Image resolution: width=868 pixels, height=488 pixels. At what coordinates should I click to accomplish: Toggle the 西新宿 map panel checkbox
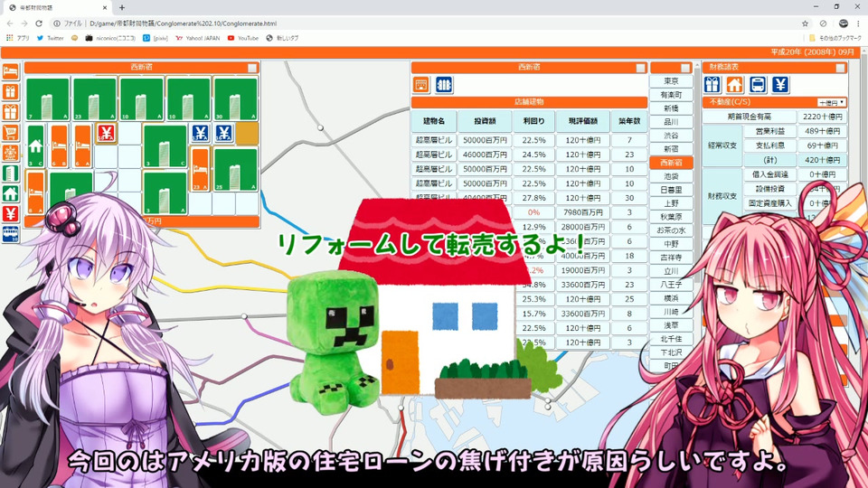coord(252,68)
